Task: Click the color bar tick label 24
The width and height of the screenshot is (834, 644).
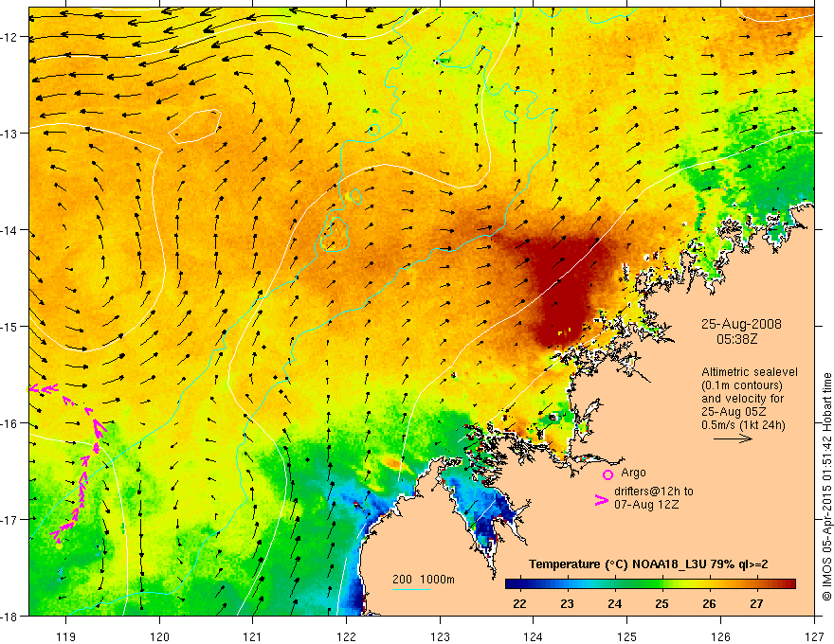Action: point(614,603)
